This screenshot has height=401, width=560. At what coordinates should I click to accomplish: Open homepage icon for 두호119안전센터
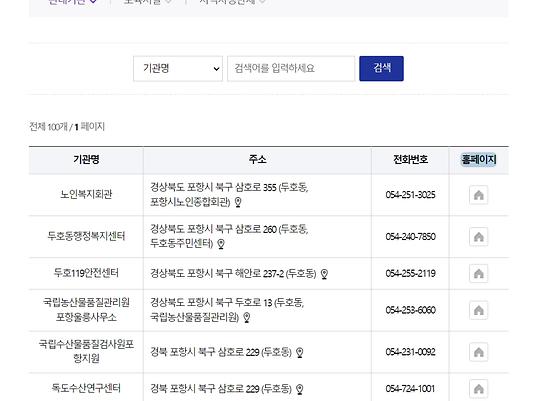tap(478, 274)
